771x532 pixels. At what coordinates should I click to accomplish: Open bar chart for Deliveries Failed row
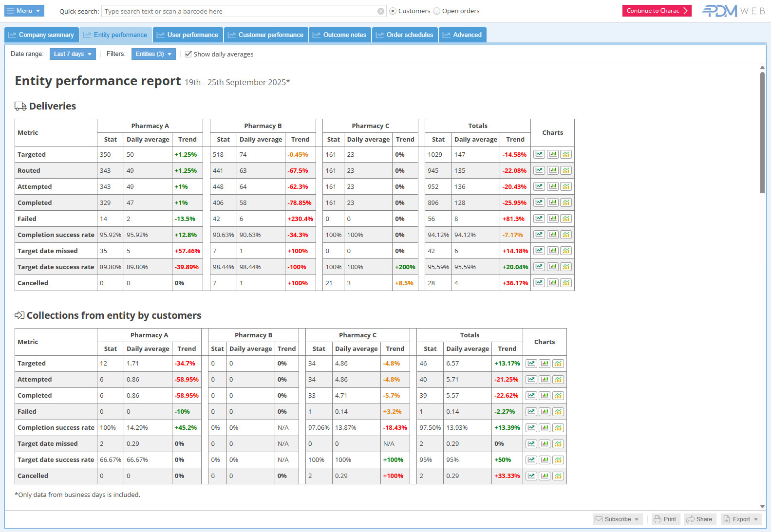(552, 219)
